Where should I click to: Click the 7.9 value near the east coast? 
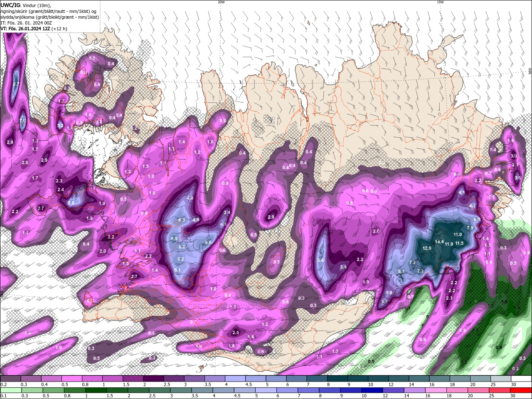pyautogui.click(x=470, y=228)
